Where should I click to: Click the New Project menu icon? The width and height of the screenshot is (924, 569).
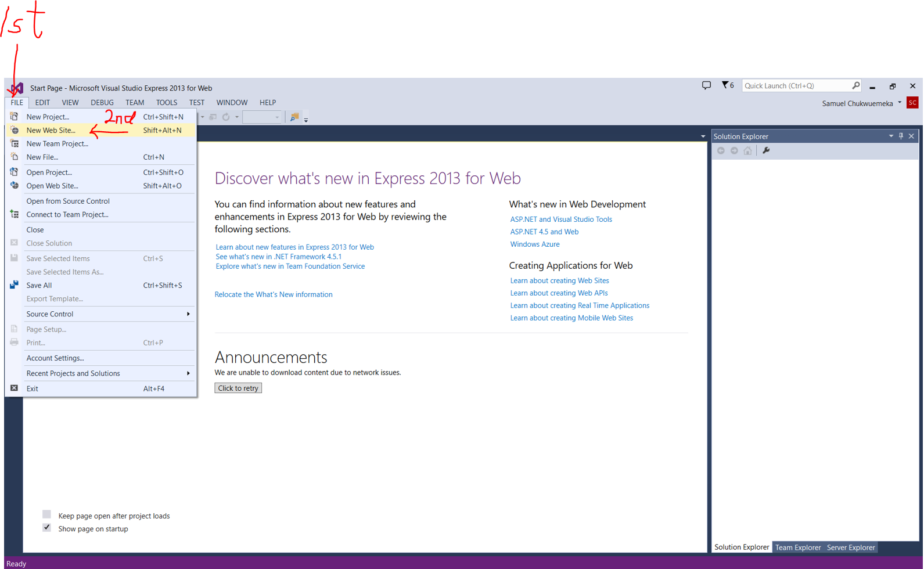coord(14,117)
